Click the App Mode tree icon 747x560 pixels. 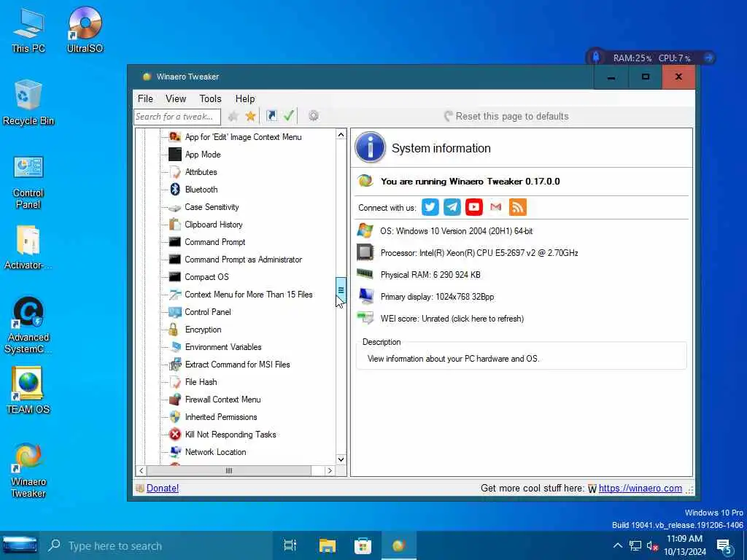click(175, 155)
